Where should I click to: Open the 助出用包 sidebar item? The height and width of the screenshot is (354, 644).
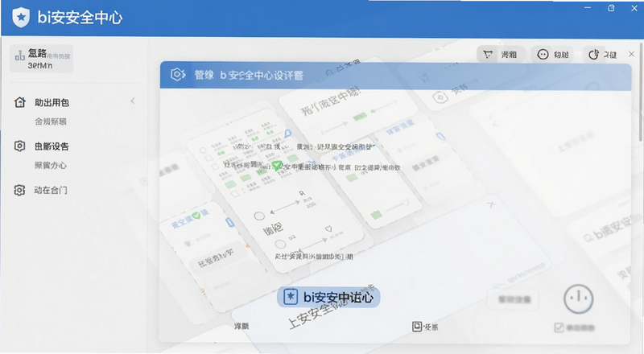click(52, 103)
